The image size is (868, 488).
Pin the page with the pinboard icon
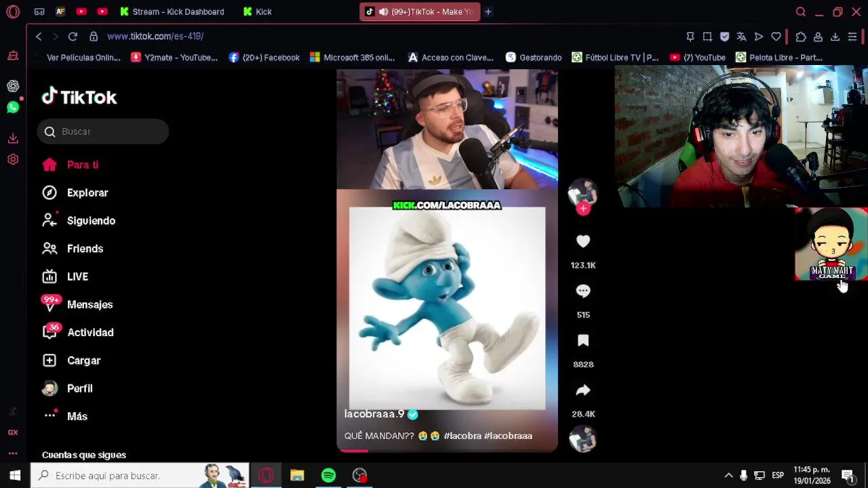point(690,37)
